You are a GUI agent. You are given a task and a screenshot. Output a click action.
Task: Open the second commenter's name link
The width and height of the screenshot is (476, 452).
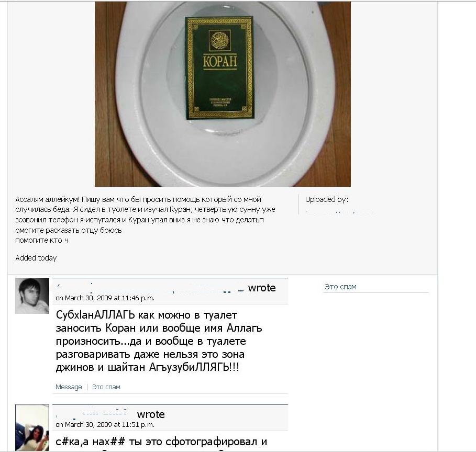coord(92,414)
